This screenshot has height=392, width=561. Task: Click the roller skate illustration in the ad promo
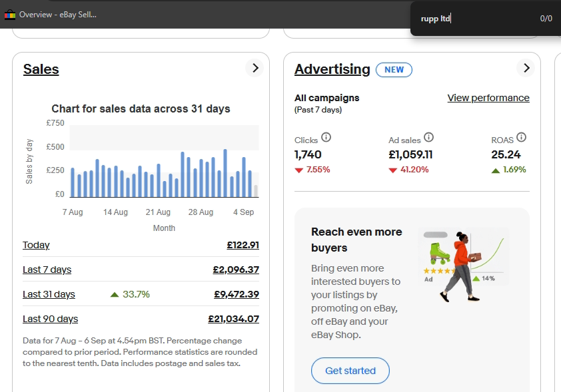pos(439,253)
